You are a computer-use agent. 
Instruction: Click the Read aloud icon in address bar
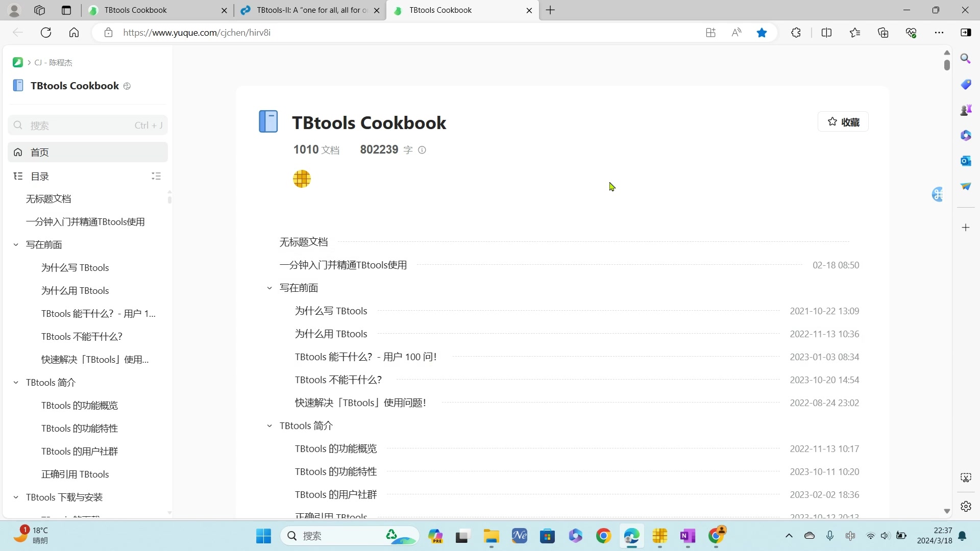(x=736, y=33)
